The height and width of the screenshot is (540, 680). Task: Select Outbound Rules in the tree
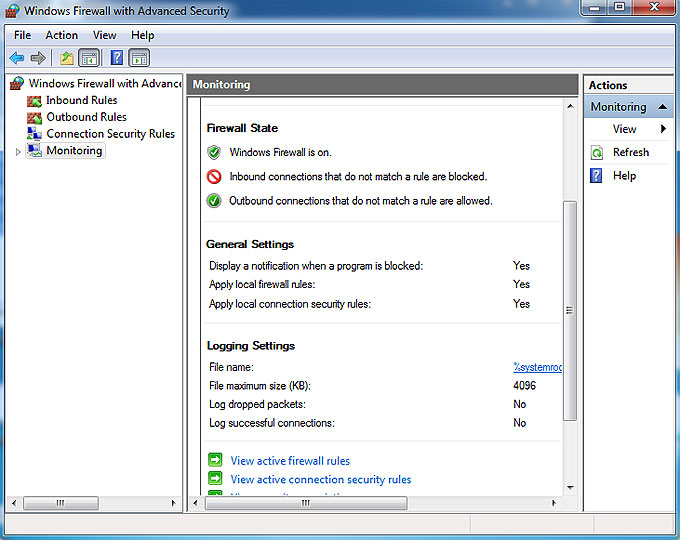click(x=86, y=117)
